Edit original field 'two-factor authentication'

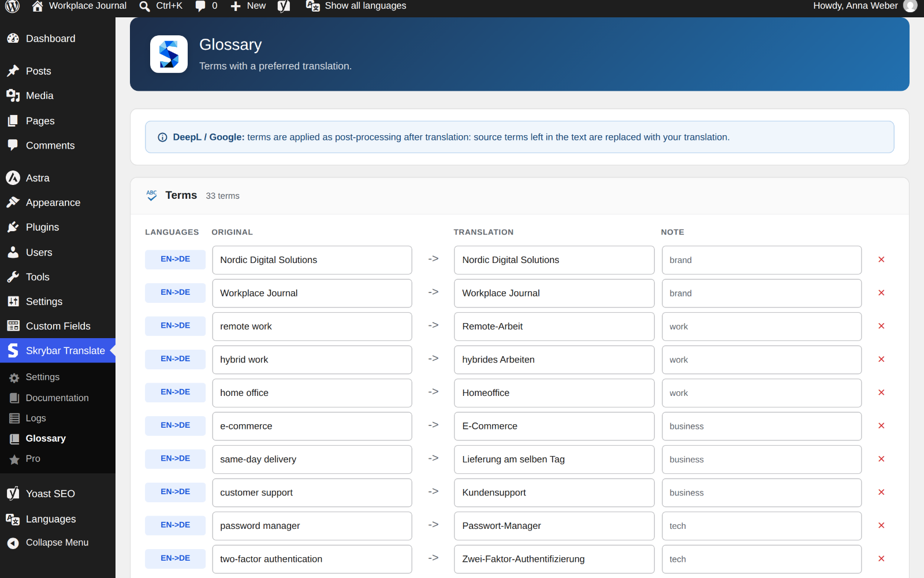click(x=312, y=559)
